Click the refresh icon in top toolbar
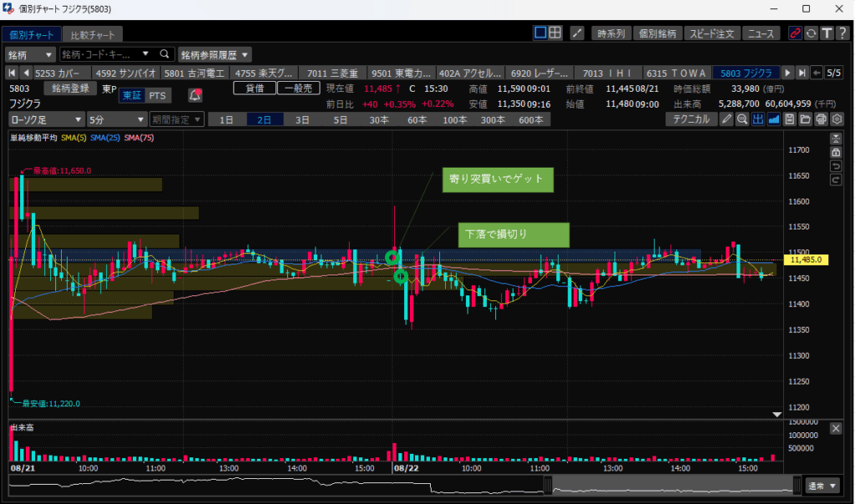This screenshot has height=504, width=855. [811, 33]
